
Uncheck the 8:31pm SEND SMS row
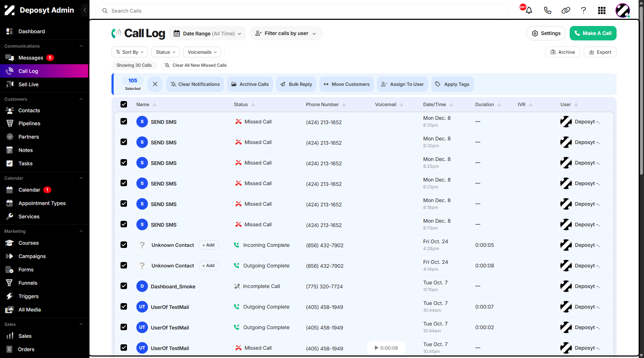[124, 121]
